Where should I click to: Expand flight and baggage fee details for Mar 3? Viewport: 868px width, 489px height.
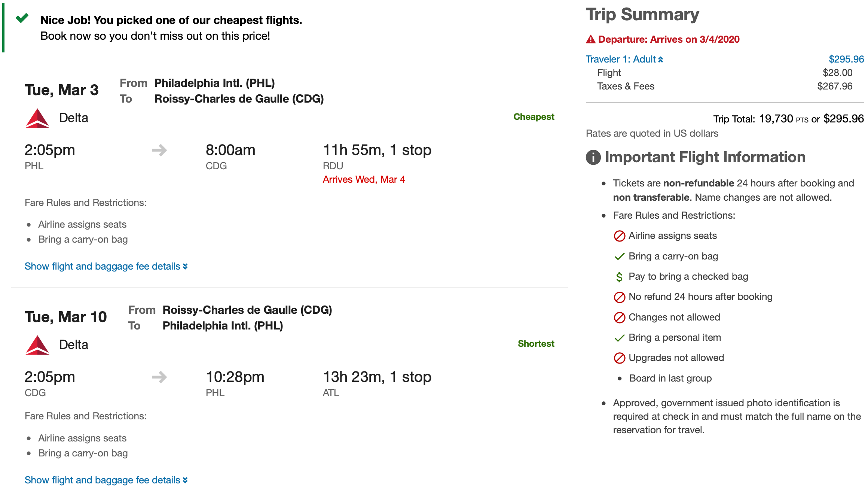pos(106,266)
